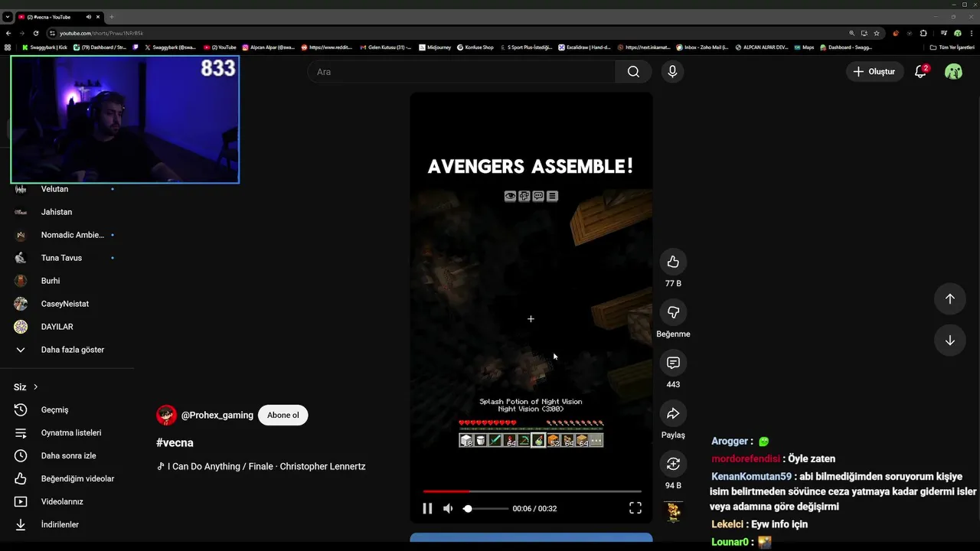Open the Tüm Yer İşaretleri folder
This screenshot has height=551, width=980.
(x=952, y=47)
